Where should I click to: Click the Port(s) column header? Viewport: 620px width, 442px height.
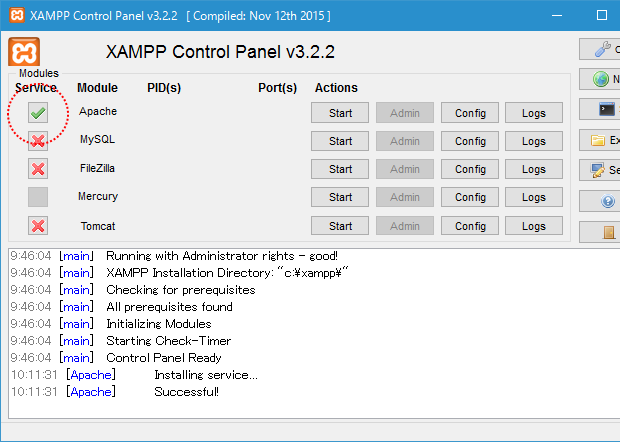278,88
